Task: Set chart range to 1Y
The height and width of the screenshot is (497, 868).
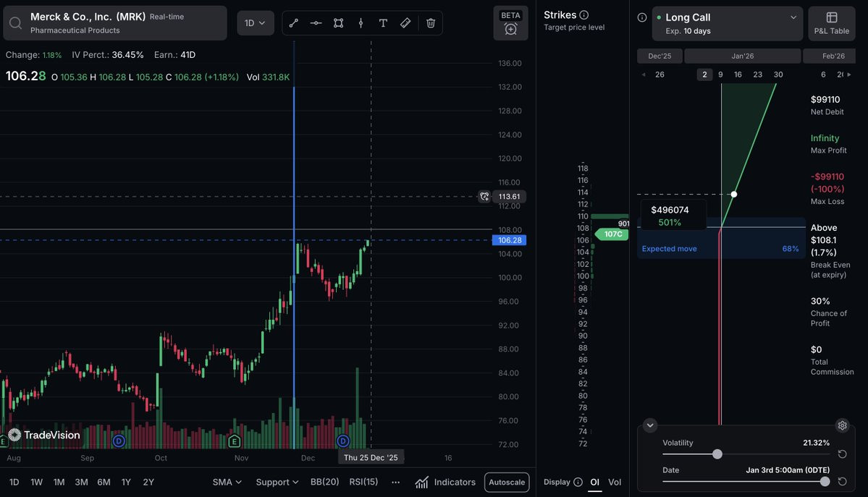Action: 126,482
